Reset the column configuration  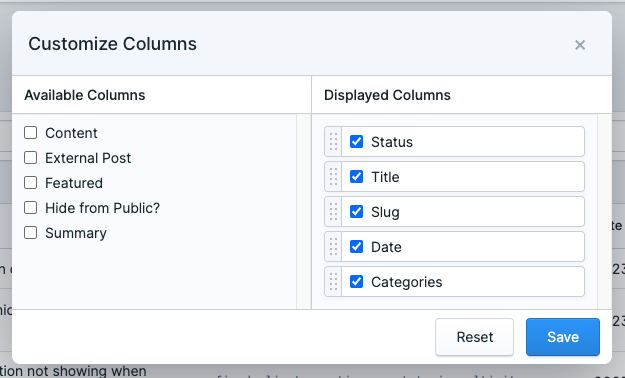[474, 337]
